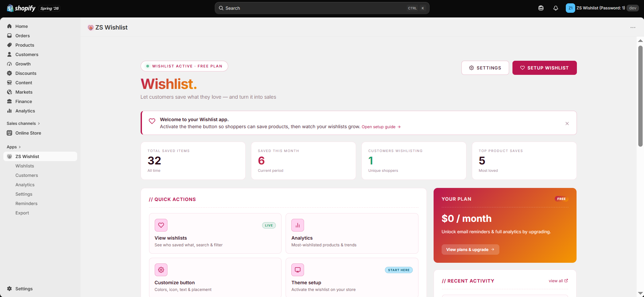Click the Home house icon in sidebar
Screen dimensions: 644x297
click(9, 26)
